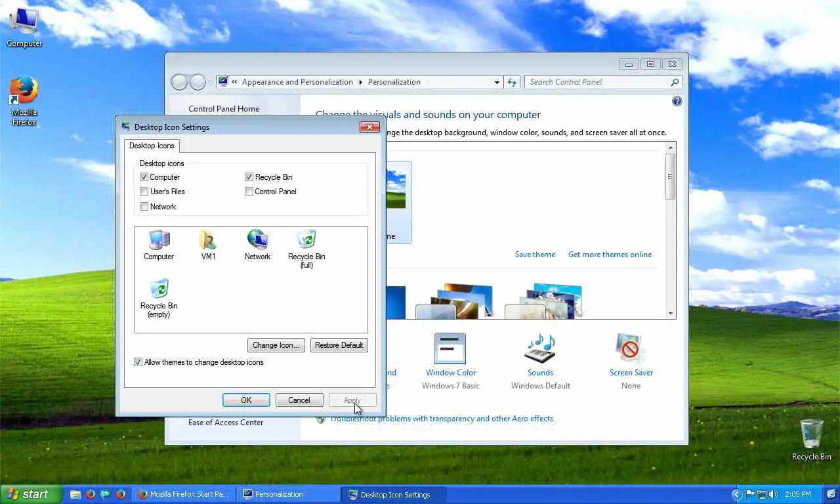
Task: Click the Restore Default button
Action: (x=339, y=345)
